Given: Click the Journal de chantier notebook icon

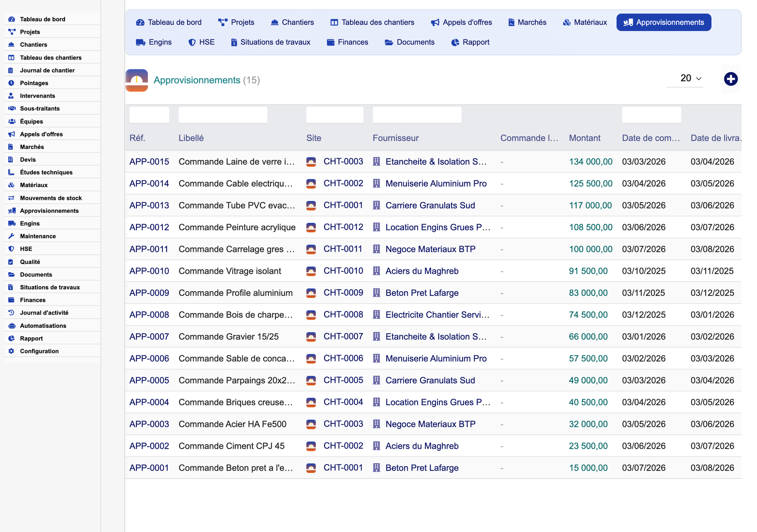Looking at the screenshot, I should [11, 70].
